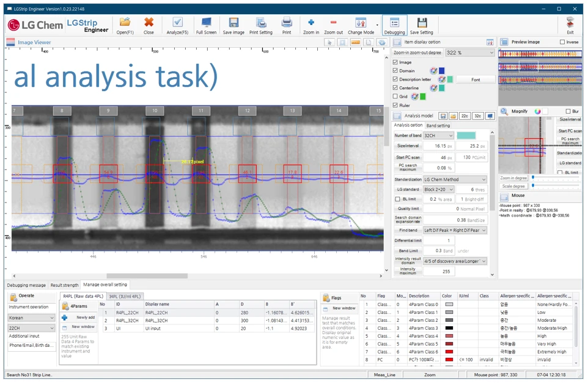
Task: Toggle the Centerline checkbox
Action: [395, 88]
